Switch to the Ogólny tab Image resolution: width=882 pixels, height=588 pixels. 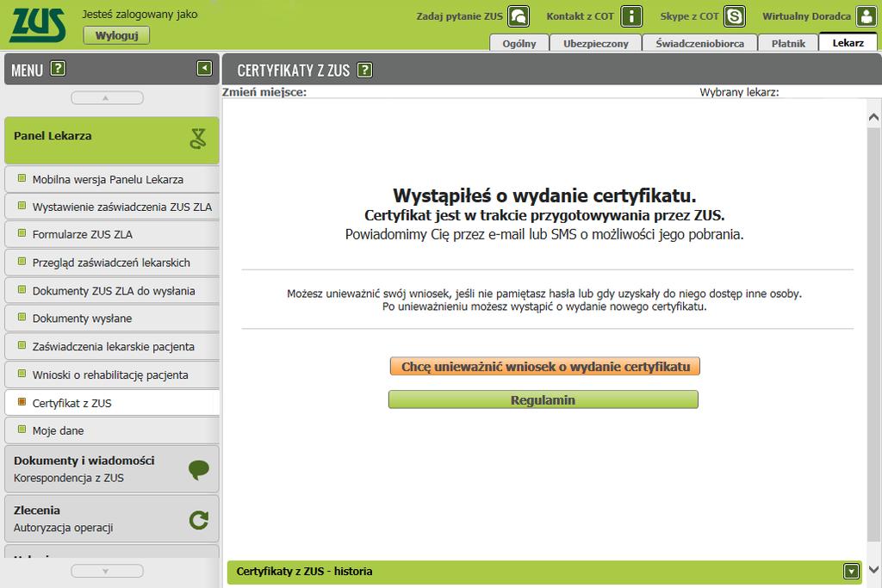pyautogui.click(x=519, y=43)
